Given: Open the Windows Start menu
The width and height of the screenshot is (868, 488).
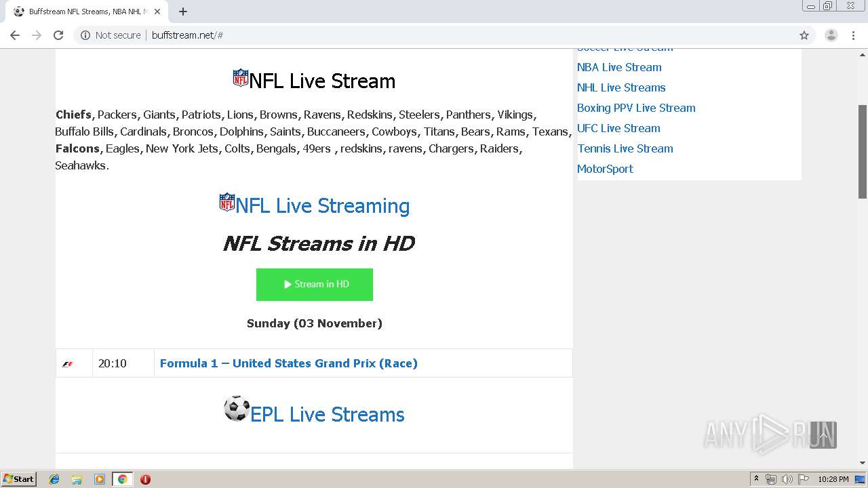Looking at the screenshot, I should click(19, 479).
